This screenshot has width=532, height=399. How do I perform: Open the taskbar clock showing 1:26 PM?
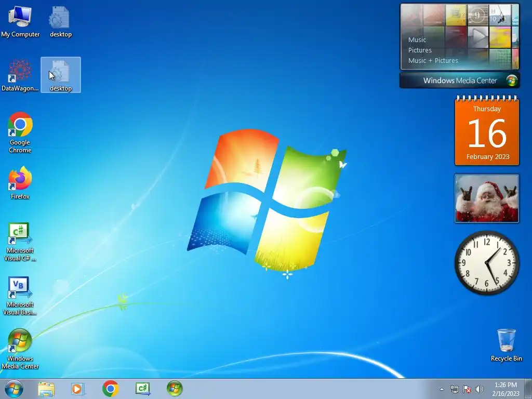506,389
